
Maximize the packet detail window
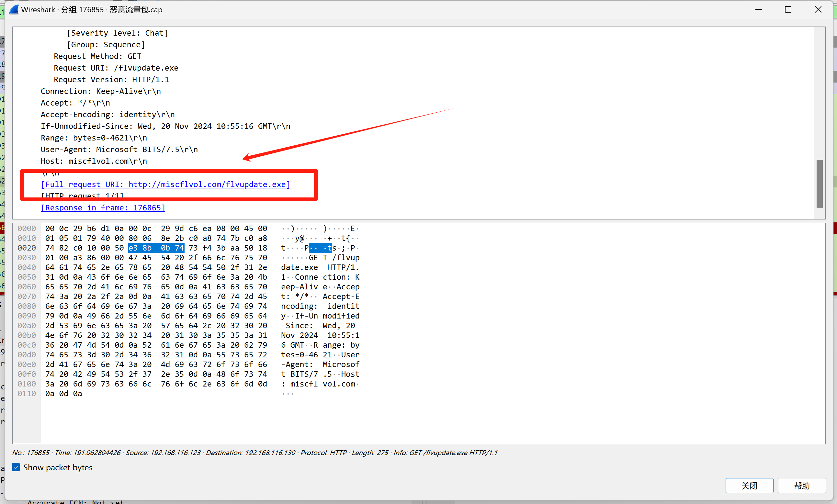pos(788,9)
